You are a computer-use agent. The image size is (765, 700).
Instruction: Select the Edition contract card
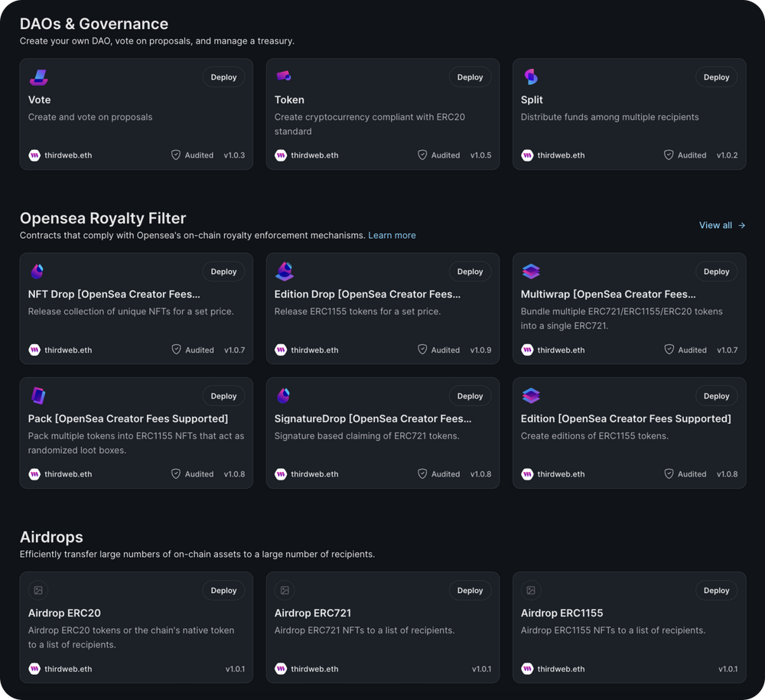[x=629, y=433]
